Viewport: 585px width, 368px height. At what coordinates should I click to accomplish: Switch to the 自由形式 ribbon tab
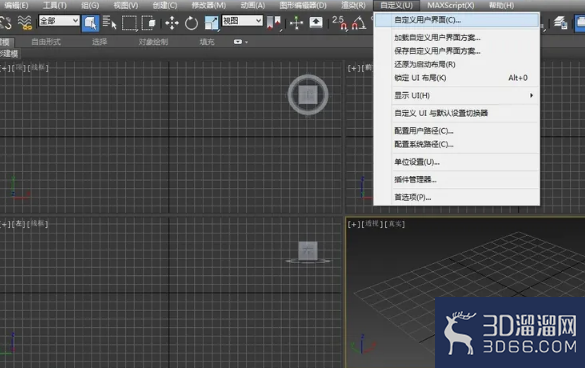pos(46,42)
